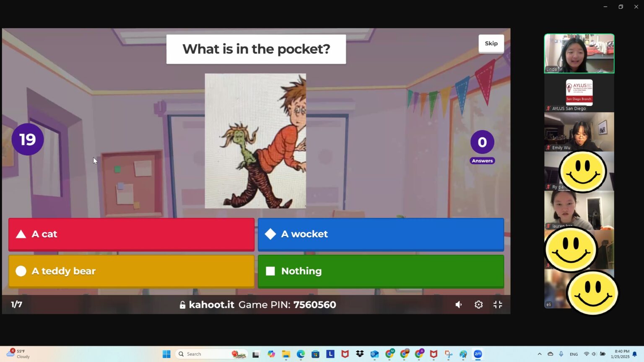
Task: Open the Wi-Fi network tray icon
Action: point(587,354)
